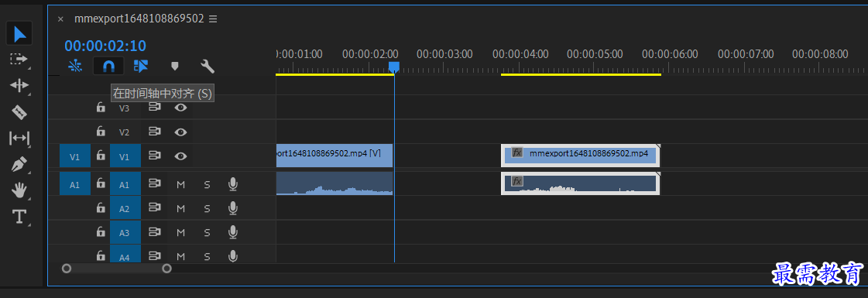Click the playhead timecode 00:00:02:10

coord(105,46)
